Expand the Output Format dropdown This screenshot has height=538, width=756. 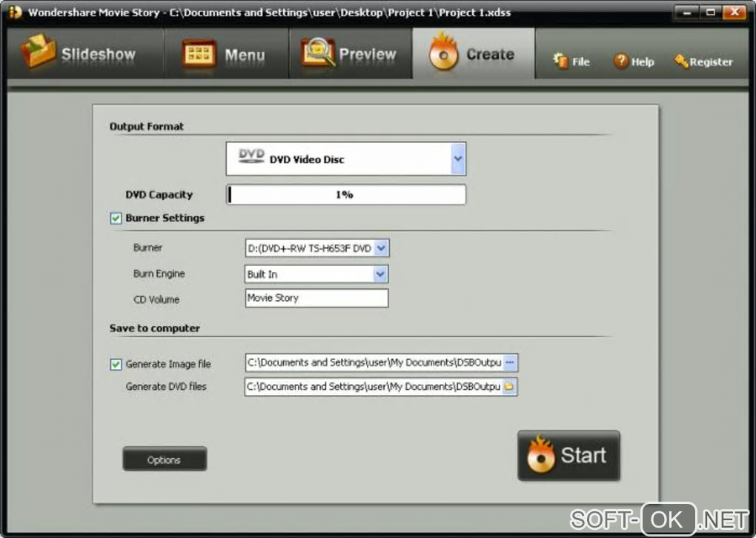[x=458, y=159]
